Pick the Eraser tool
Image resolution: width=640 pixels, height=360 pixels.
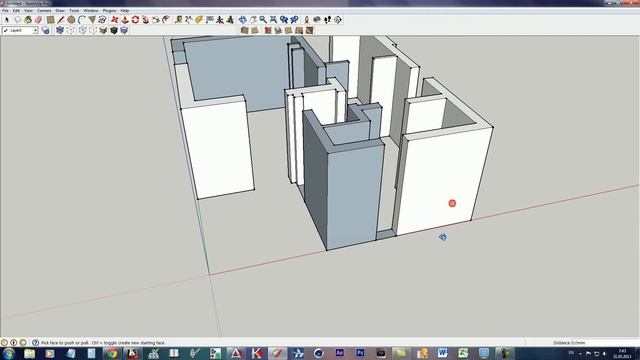pos(38,20)
